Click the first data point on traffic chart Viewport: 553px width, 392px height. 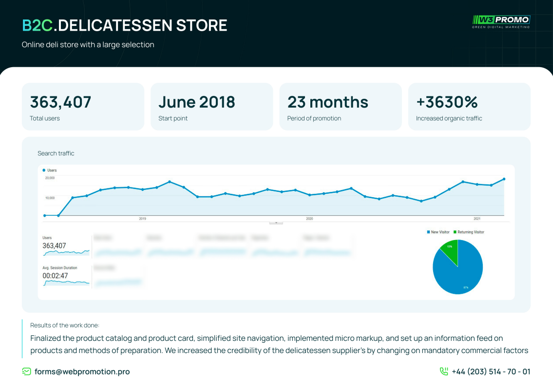(x=44, y=215)
